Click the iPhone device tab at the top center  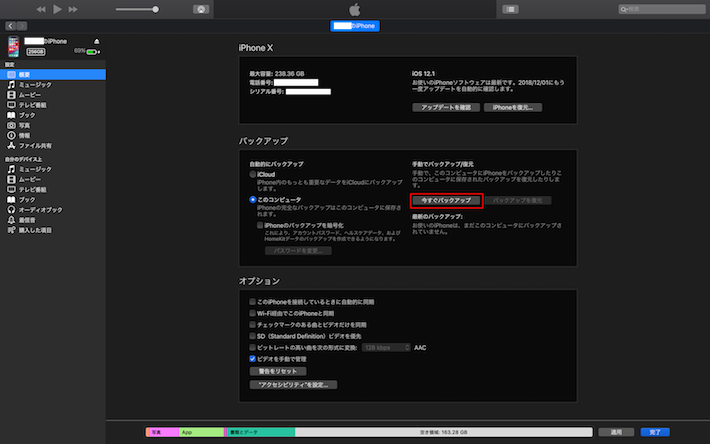pyautogui.click(x=355, y=26)
